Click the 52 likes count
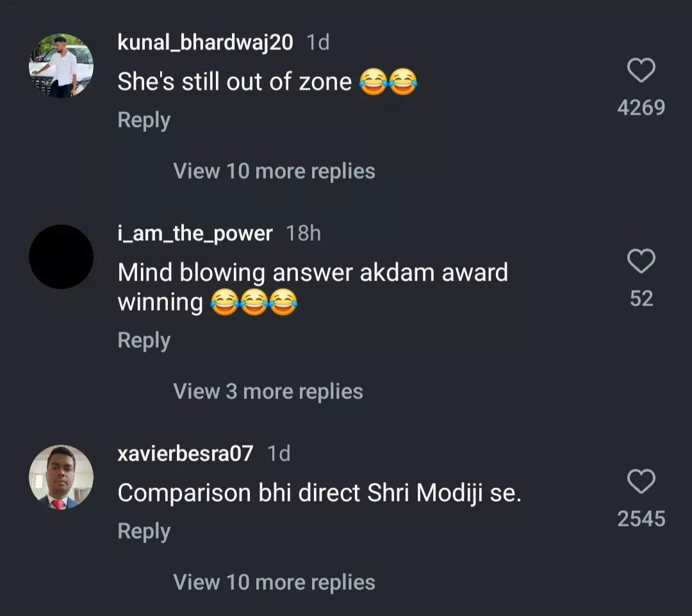The height and width of the screenshot is (616, 692). (641, 298)
